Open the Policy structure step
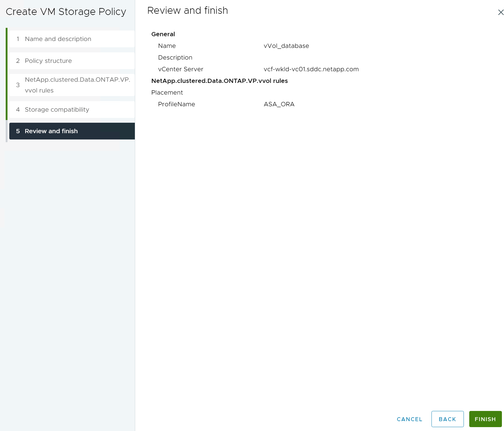This screenshot has height=431, width=504. tap(48, 61)
